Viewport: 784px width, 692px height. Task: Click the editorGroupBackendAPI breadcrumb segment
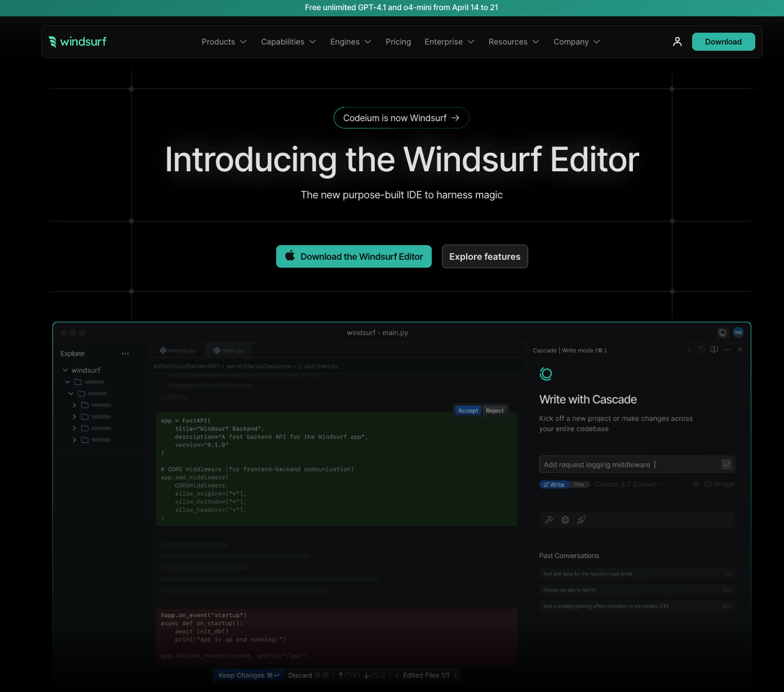(187, 366)
